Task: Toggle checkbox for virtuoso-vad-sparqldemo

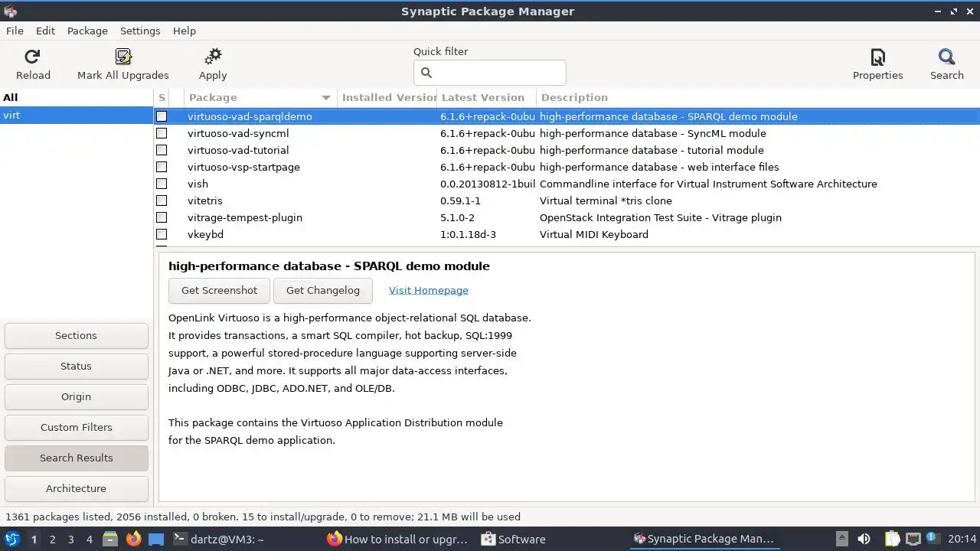Action: pos(162,116)
